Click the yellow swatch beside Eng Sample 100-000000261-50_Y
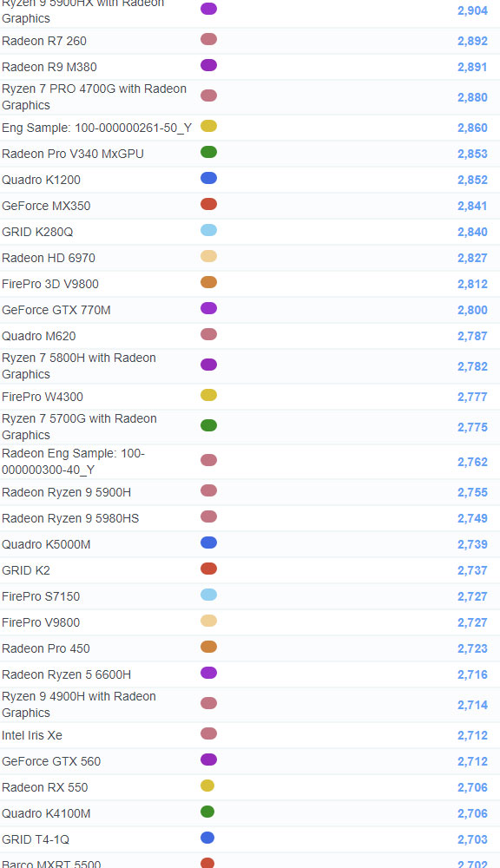This screenshot has width=500, height=868. (x=208, y=126)
